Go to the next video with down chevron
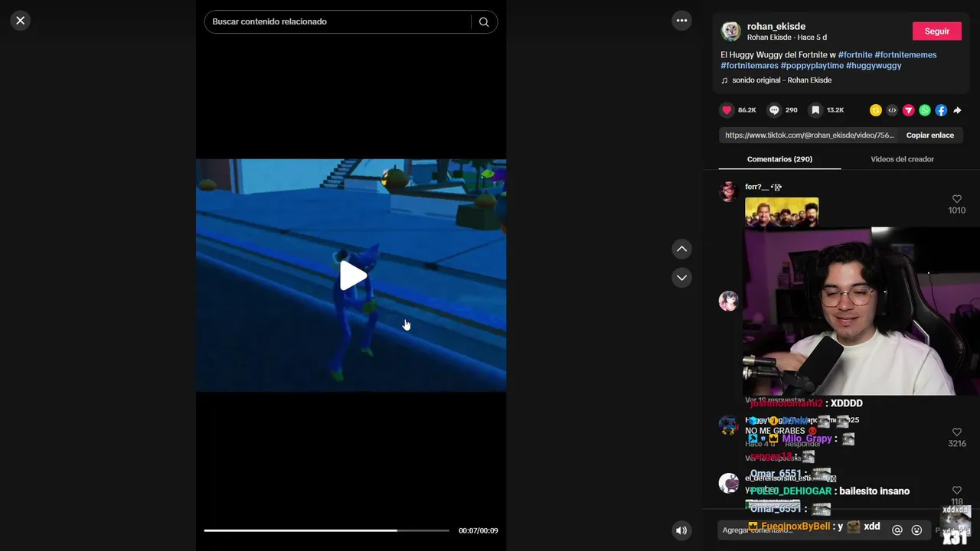Screen dimensions: 980x551 click(681, 277)
